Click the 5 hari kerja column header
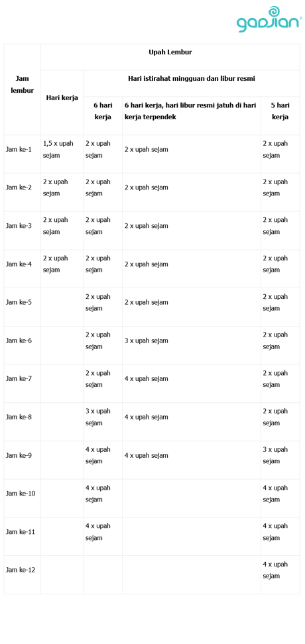The image size is (305, 644). pos(280,111)
